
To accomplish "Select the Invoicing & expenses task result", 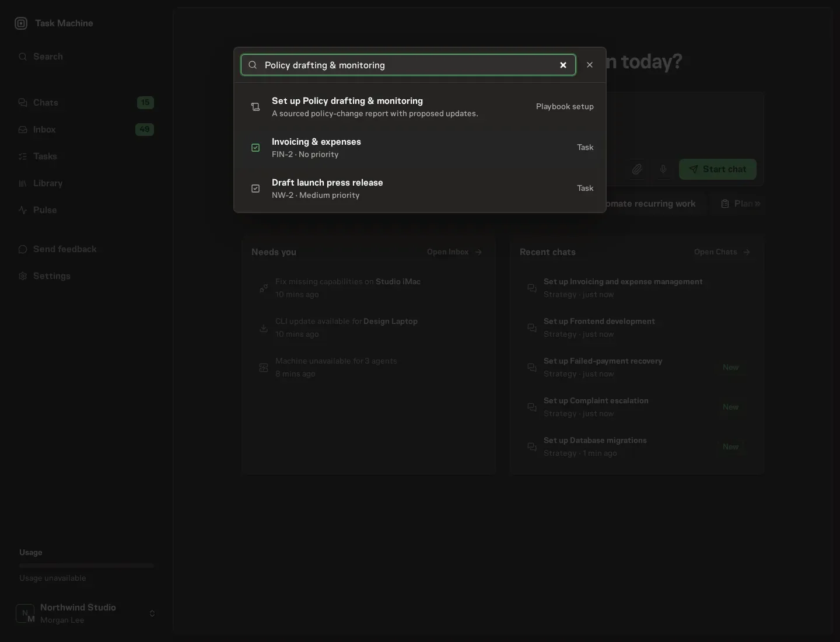I will (x=420, y=148).
